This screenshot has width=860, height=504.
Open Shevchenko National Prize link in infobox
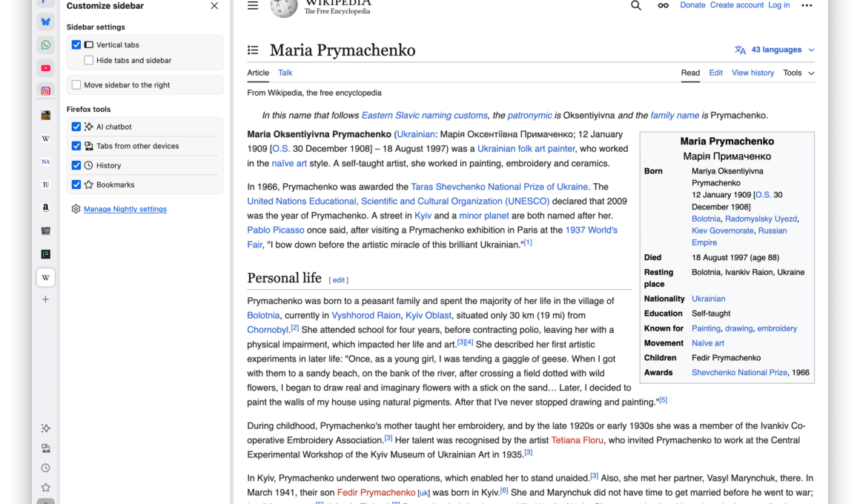739,373
